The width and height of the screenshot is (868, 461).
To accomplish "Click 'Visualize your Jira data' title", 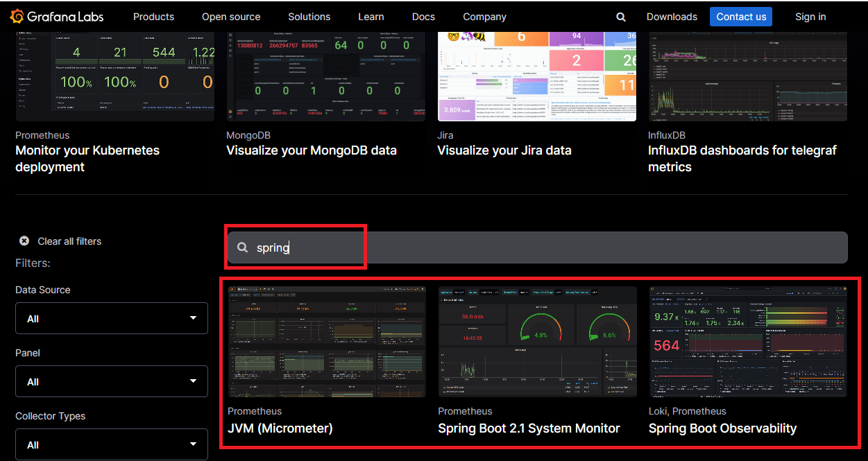I will pos(504,150).
